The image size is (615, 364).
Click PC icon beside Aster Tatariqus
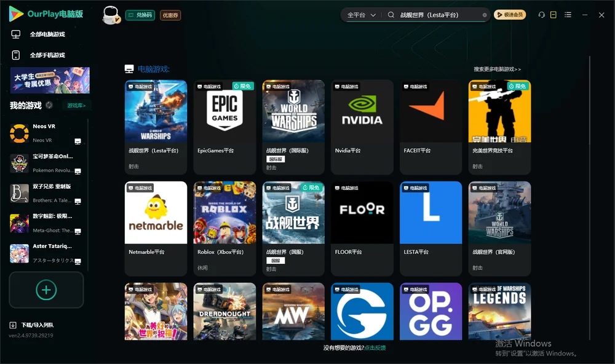tap(77, 262)
